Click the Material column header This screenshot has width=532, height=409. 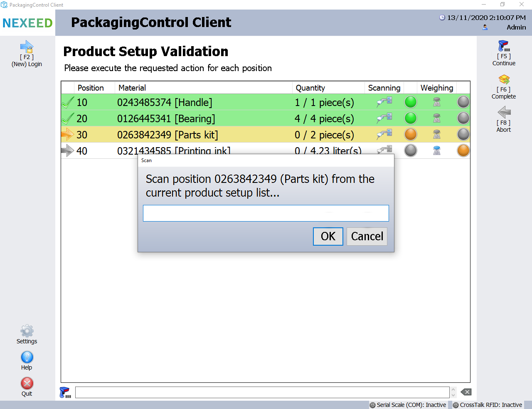pyautogui.click(x=132, y=88)
